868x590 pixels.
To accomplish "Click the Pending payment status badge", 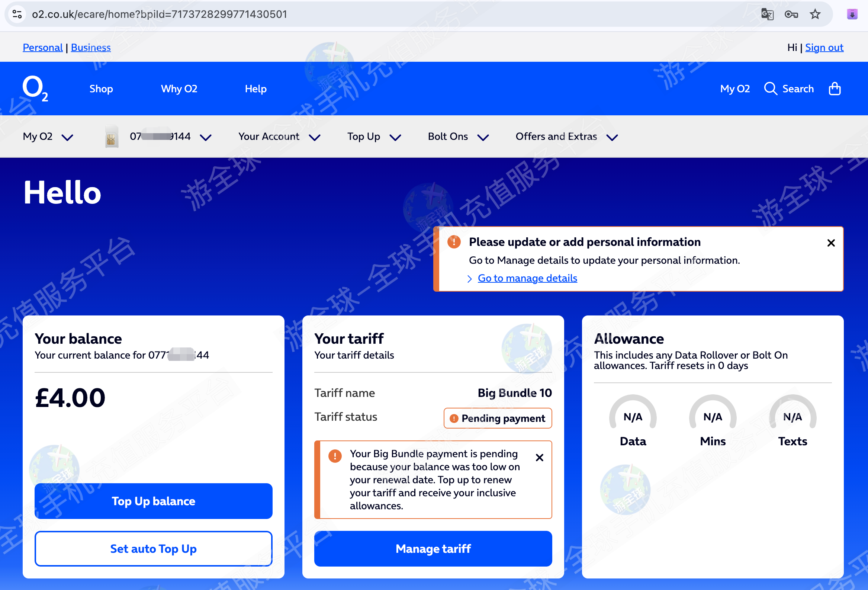I will [498, 418].
